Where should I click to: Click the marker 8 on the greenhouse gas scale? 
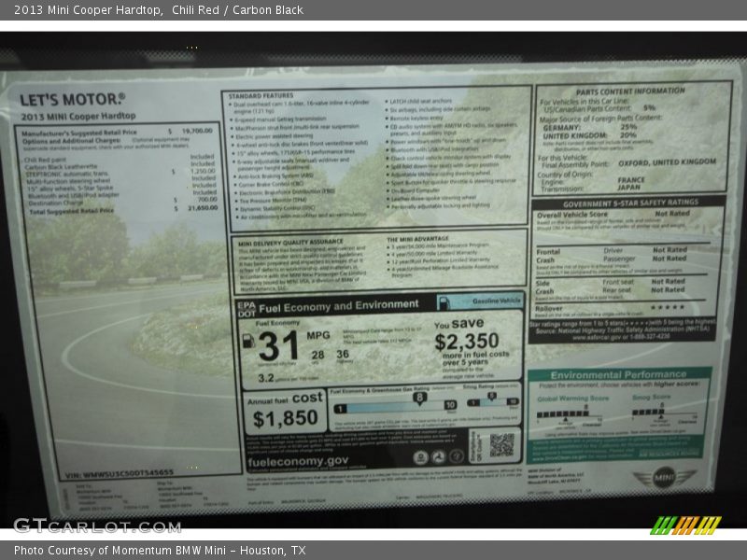pos(419,399)
